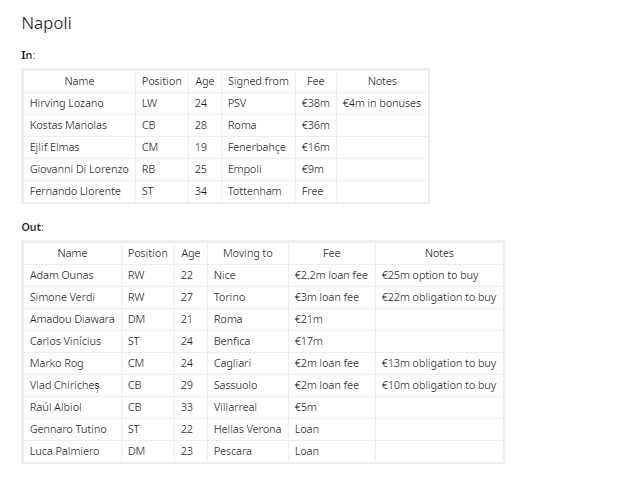The image size is (643, 477).
Task: Click the €4m in bonuses note
Action: [382, 103]
